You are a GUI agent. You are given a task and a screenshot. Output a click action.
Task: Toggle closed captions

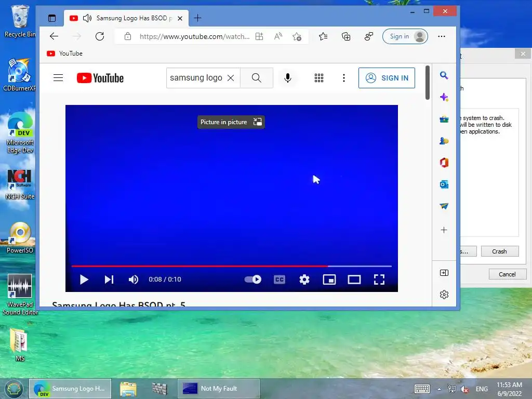point(280,279)
